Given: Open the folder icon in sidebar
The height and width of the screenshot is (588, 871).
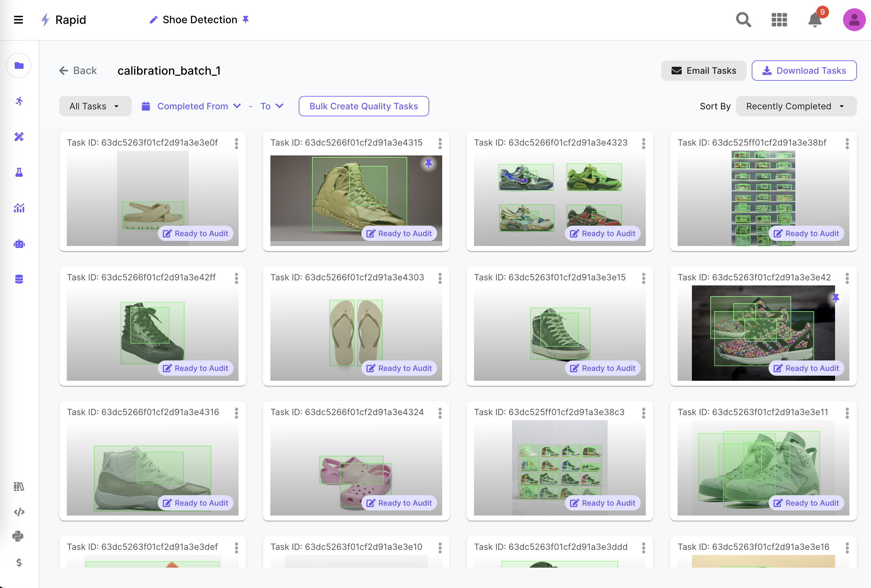Looking at the screenshot, I should (x=19, y=65).
